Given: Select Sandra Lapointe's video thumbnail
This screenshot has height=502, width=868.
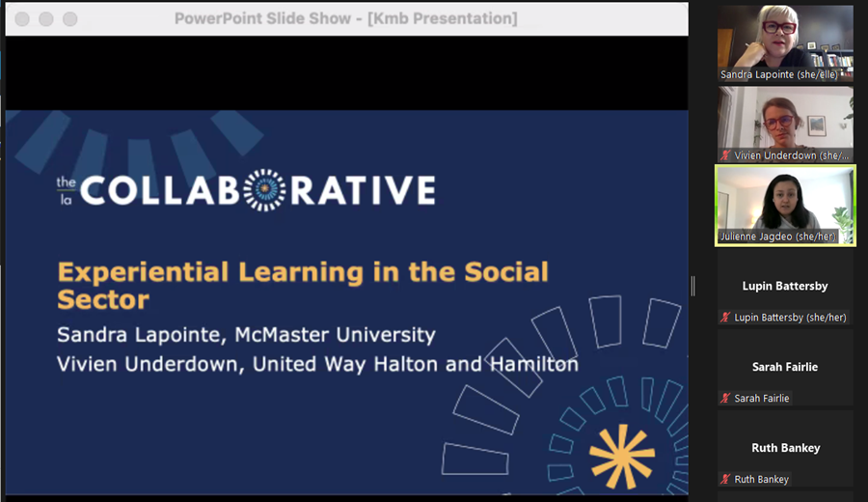Looking at the screenshot, I should pos(785,43).
